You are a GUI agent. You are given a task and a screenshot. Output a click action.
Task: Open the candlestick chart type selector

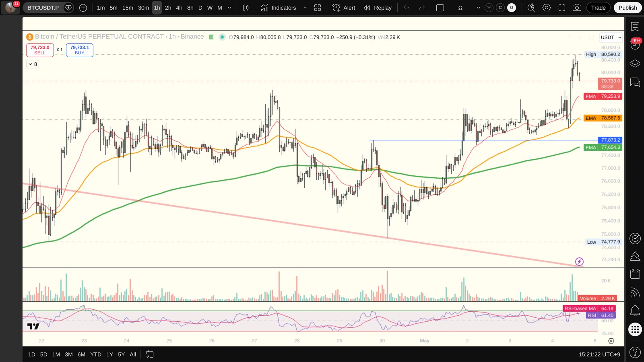pyautogui.click(x=246, y=8)
